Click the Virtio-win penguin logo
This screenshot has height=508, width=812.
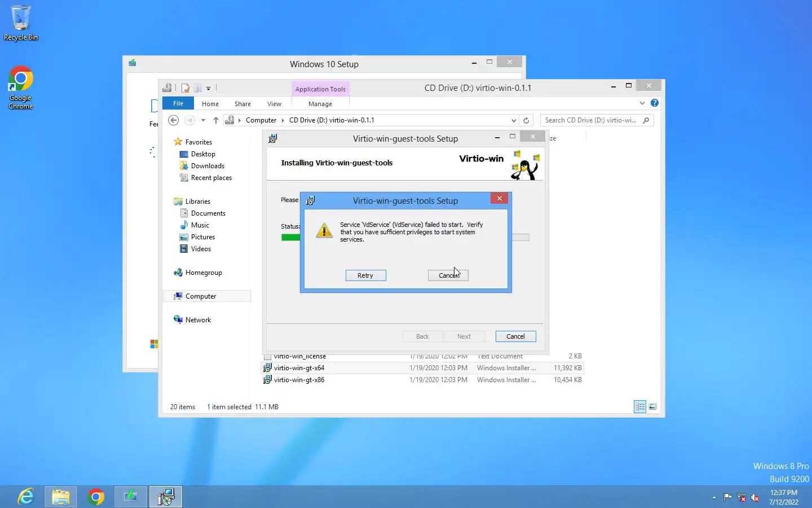pyautogui.click(x=526, y=165)
